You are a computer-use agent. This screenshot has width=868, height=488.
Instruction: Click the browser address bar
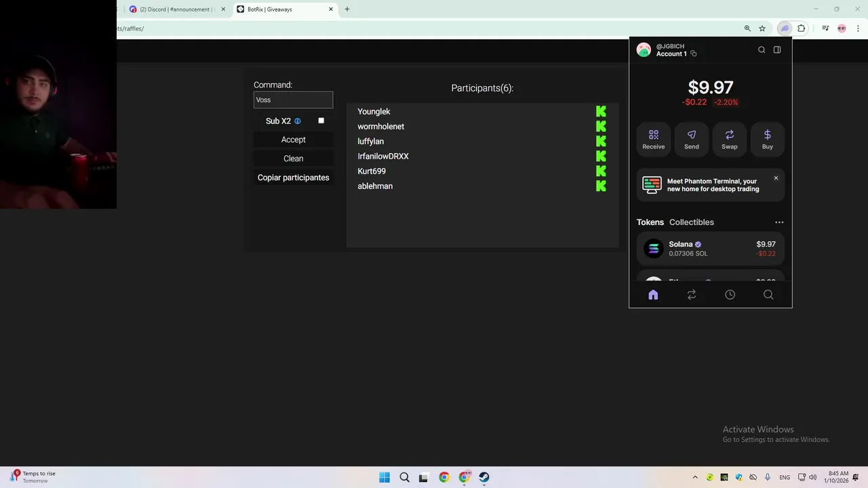coord(427,28)
